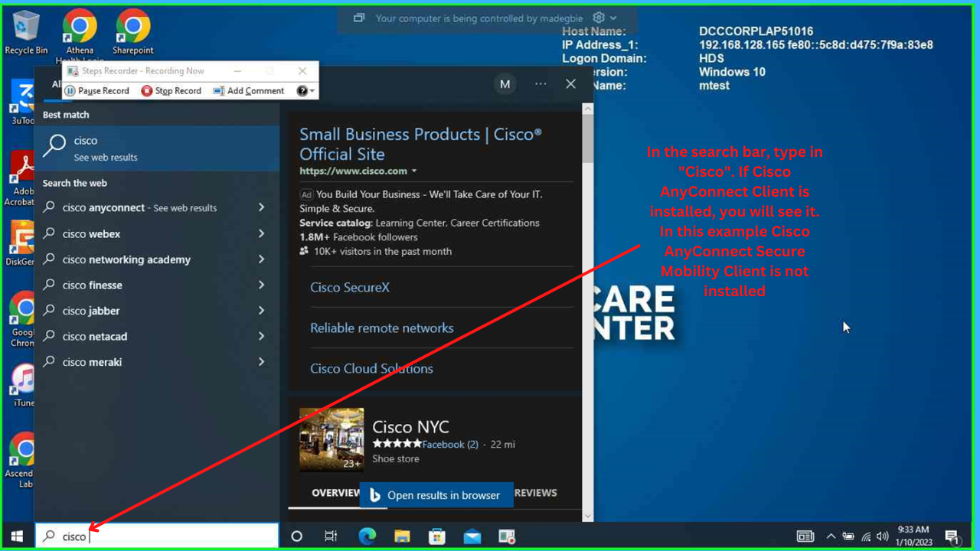Click the Cisco NYC title

coord(410,427)
